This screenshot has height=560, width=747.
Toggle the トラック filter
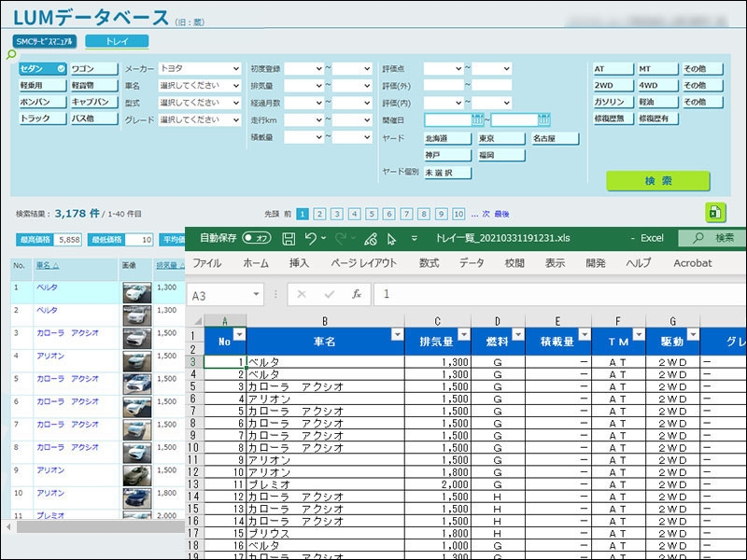(x=42, y=119)
